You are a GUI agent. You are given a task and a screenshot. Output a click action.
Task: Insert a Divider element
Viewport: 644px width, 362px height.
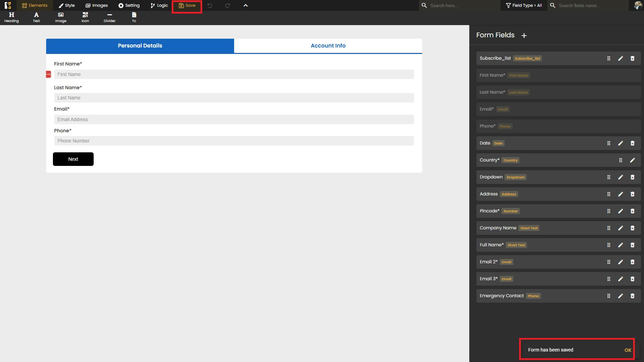coord(110,17)
